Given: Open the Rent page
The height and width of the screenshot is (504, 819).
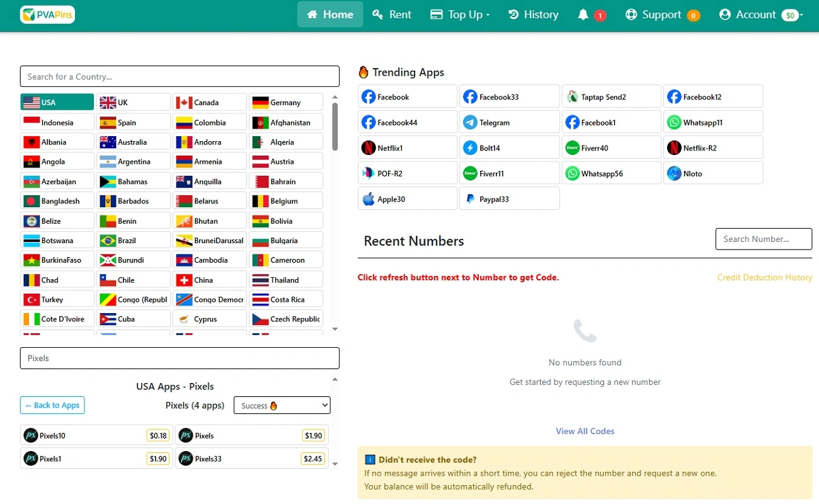Looking at the screenshot, I should [x=392, y=14].
